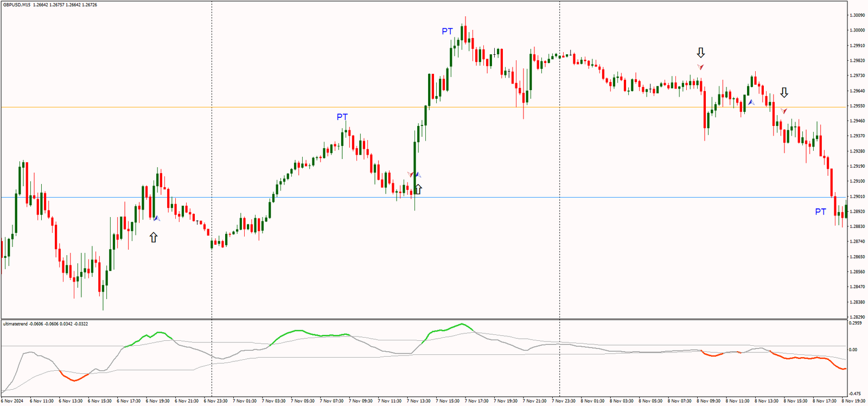Click the blue buy arrowhead on 6 Nov evening
Image resolution: width=868 pixels, height=406 pixels.
[157, 218]
